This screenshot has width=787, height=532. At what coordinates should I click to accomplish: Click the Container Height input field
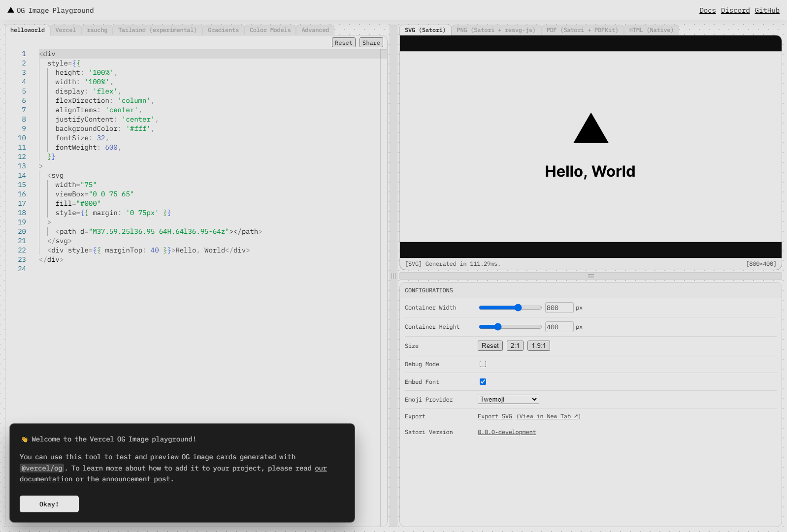(x=559, y=327)
